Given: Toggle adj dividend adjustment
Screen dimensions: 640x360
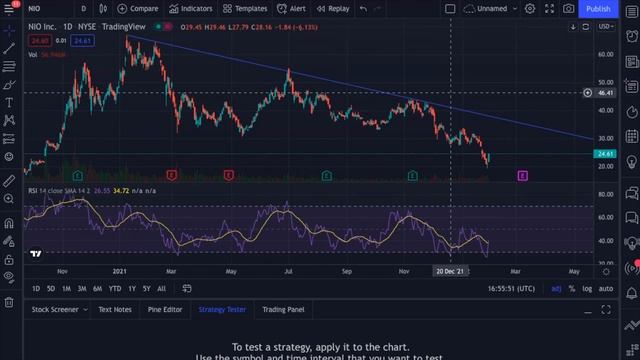Looking at the screenshot, I should point(556,289).
